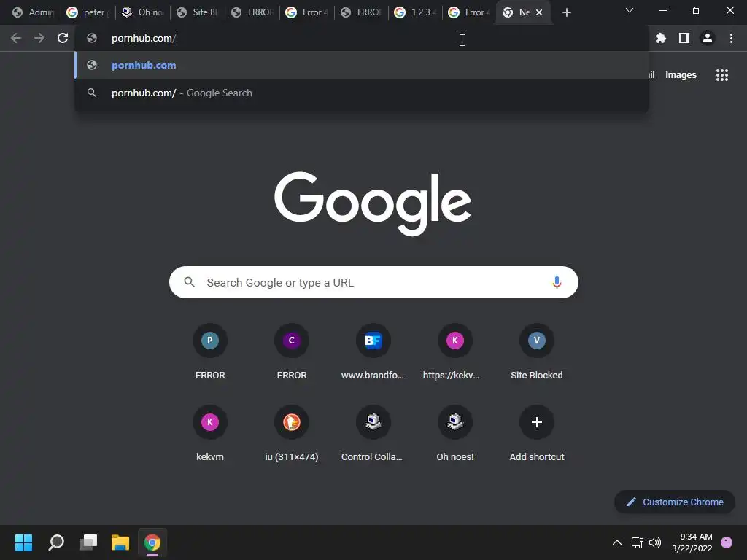Open taskbar Search
The width and height of the screenshot is (747, 560).
coord(56,542)
